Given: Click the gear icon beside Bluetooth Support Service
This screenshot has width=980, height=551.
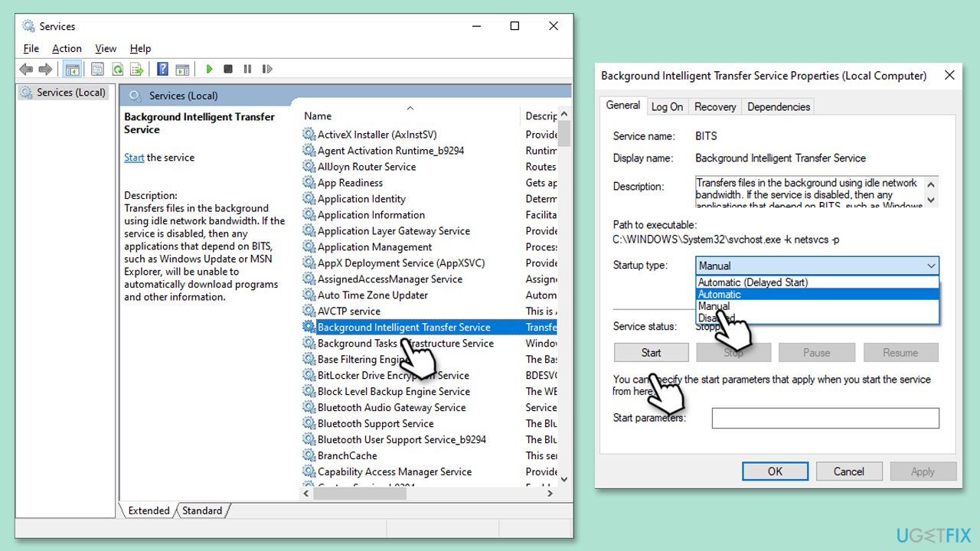Looking at the screenshot, I should coord(309,424).
